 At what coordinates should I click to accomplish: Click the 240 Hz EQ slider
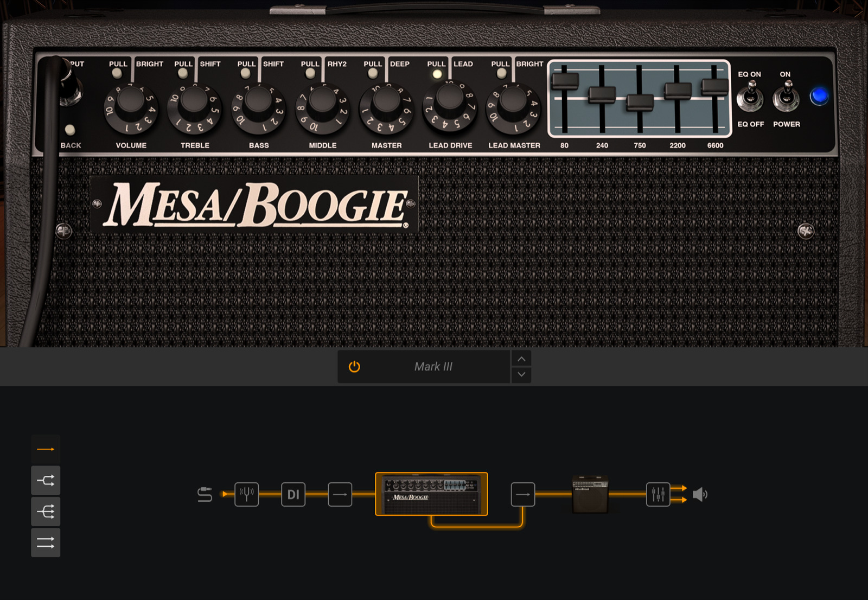click(x=602, y=94)
